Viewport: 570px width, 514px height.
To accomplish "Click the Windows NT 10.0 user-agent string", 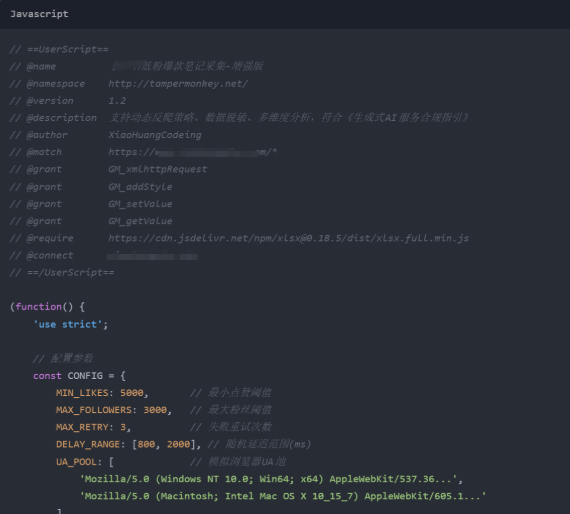I will [x=268, y=479].
